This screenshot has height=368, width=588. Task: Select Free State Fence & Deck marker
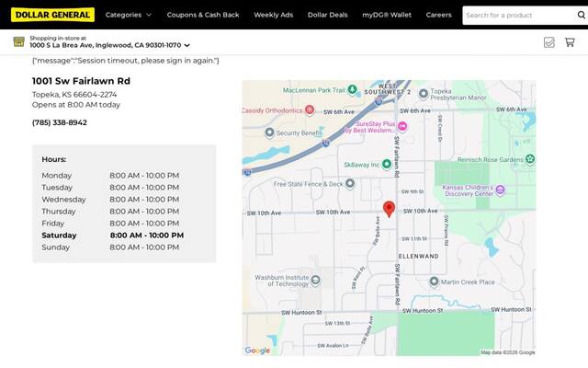point(350,184)
